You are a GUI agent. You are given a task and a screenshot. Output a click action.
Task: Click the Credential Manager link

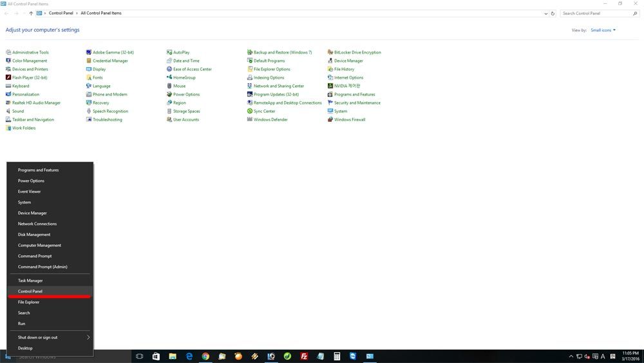point(110,61)
